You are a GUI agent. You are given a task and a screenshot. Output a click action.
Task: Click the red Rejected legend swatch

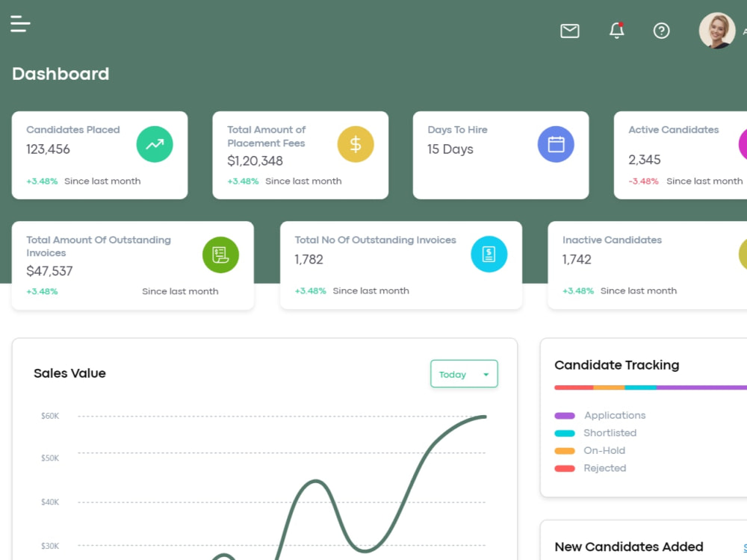(x=565, y=469)
